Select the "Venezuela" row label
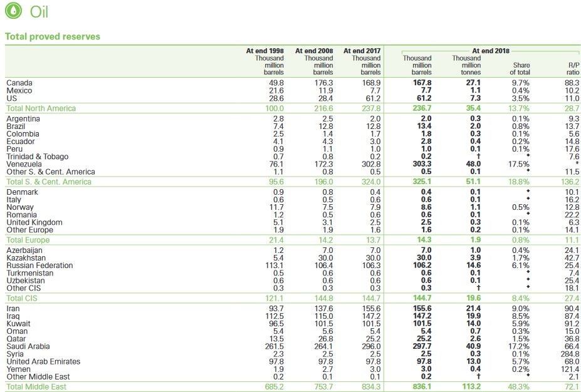This screenshot has height=392, width=581. (x=24, y=164)
